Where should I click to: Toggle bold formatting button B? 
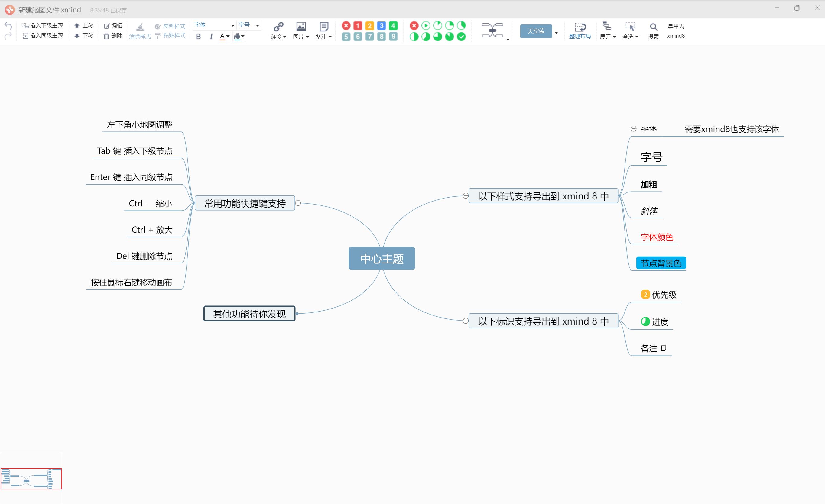click(198, 37)
